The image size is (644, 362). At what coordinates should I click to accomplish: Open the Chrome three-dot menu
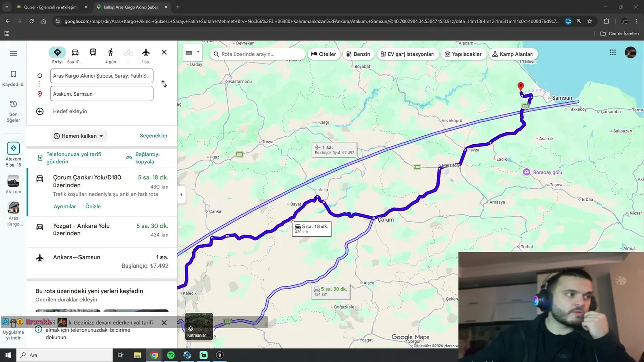(637, 21)
